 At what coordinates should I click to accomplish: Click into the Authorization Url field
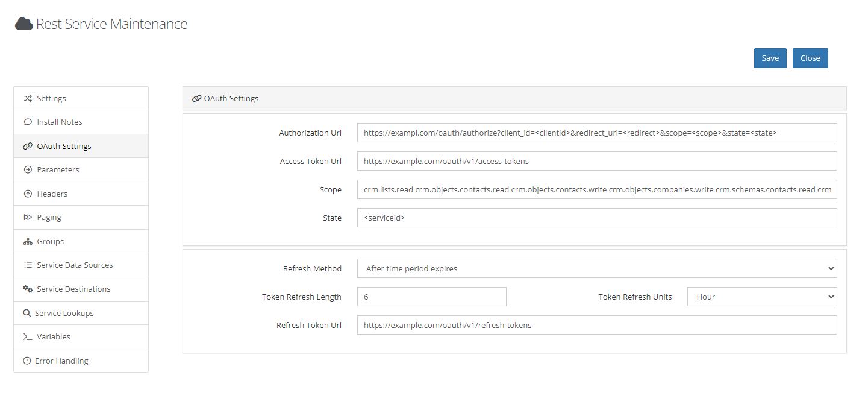(596, 133)
